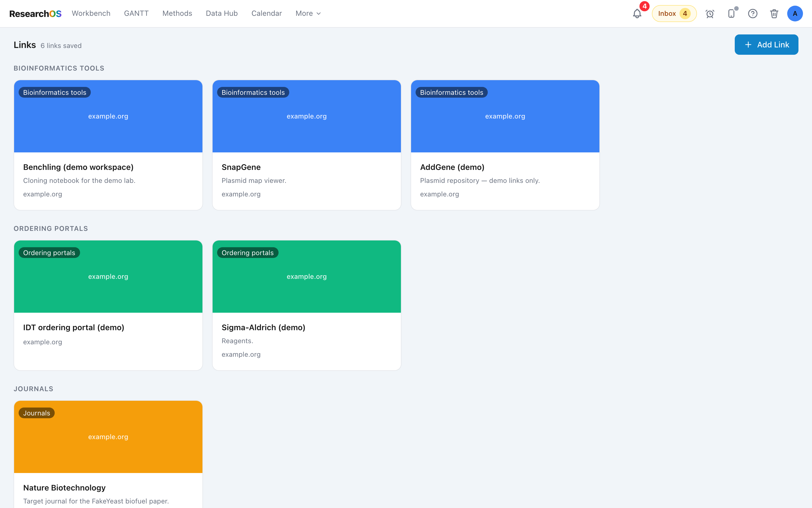
Task: Open the trash bin icon
Action: 774,14
